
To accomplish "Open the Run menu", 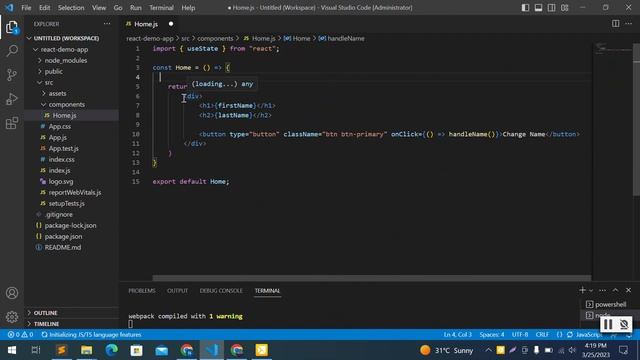I will (x=136, y=8).
